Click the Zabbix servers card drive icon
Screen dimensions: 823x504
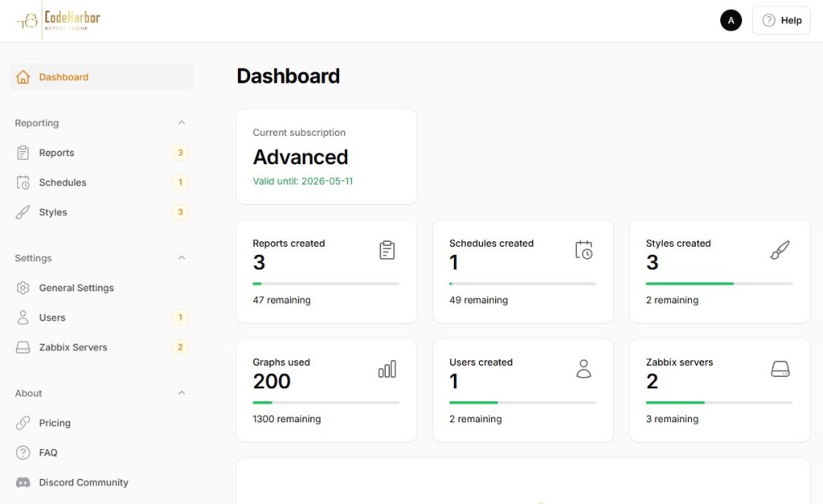point(780,369)
